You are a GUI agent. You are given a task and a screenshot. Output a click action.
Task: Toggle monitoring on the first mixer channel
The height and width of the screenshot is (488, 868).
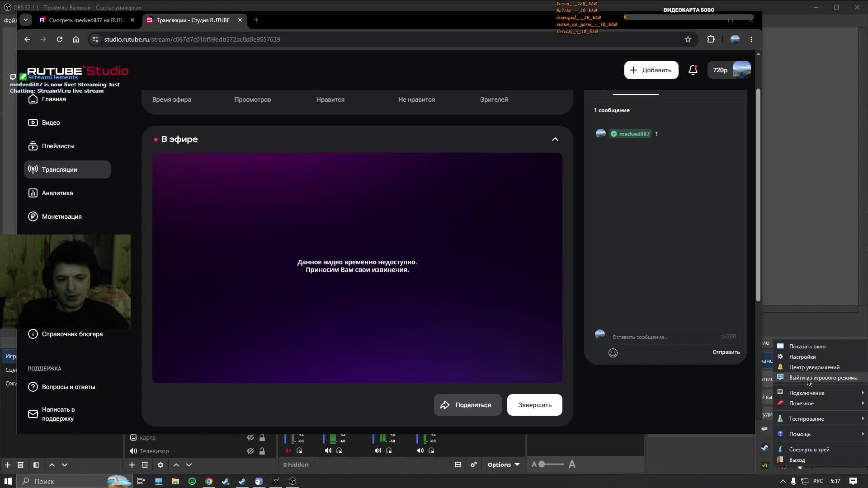click(x=299, y=451)
